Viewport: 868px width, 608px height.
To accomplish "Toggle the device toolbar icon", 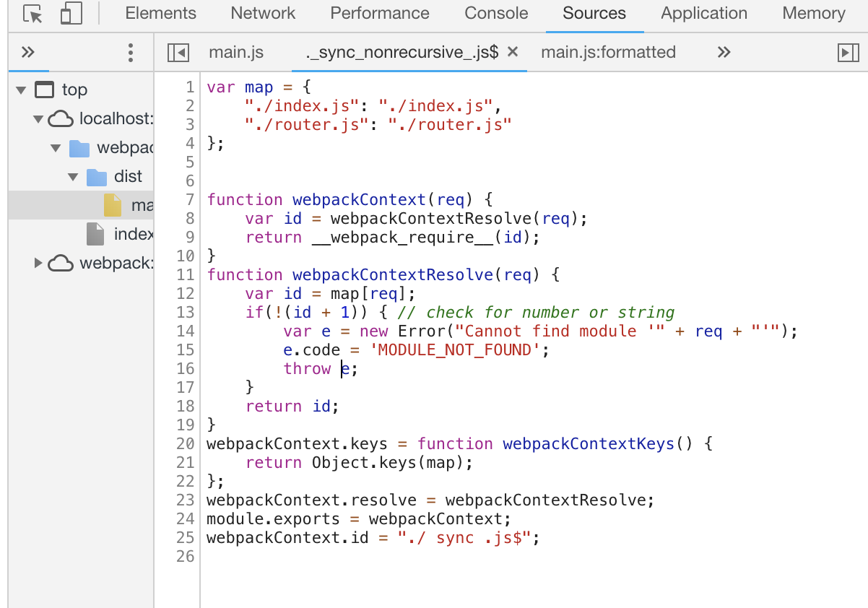I will click(71, 14).
